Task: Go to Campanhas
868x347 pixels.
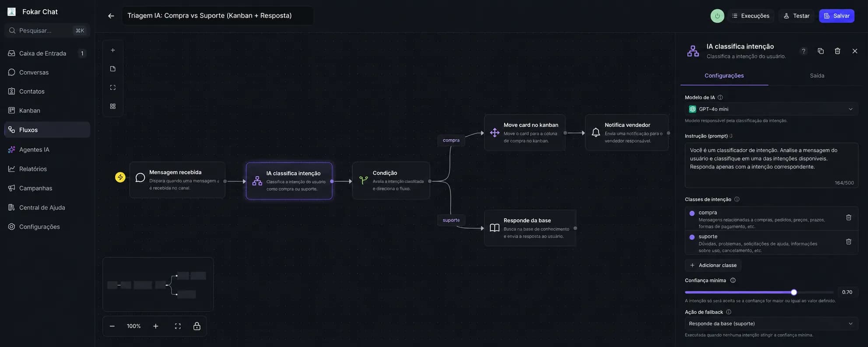Action: (47, 188)
